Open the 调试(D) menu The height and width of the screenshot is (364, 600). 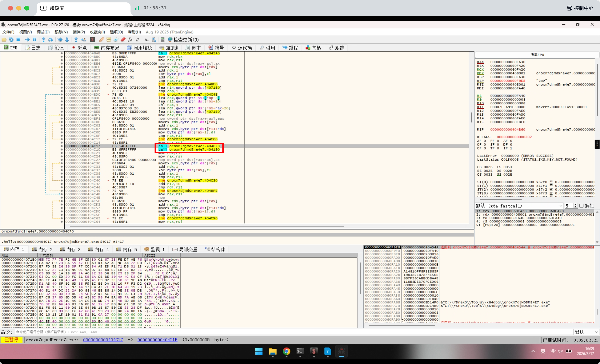(43, 32)
